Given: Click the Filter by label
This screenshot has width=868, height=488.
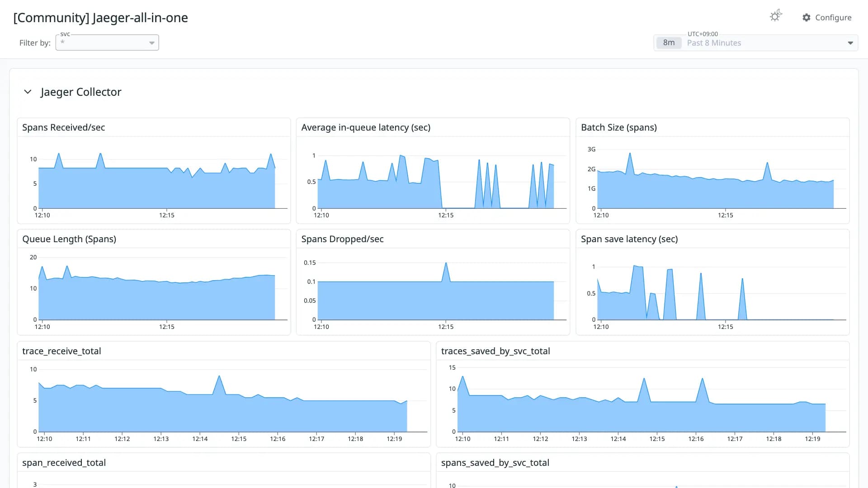Looking at the screenshot, I should coord(35,43).
